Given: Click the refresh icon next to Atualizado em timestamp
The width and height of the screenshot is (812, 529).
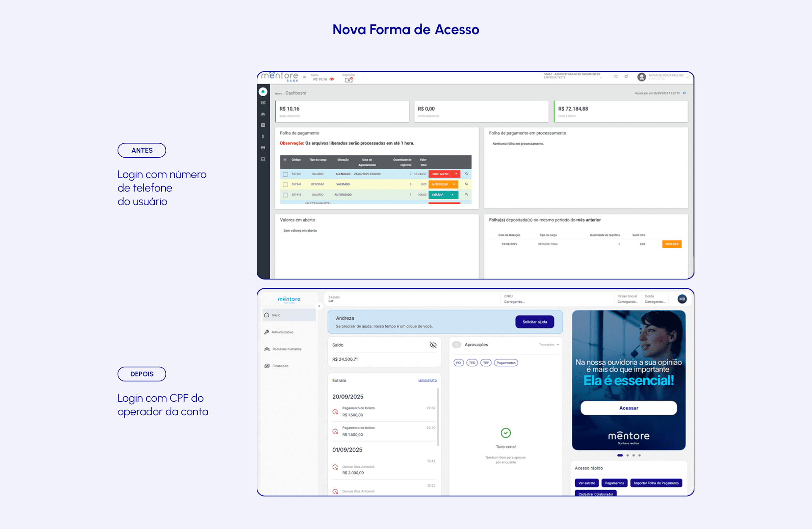Looking at the screenshot, I should [684, 93].
